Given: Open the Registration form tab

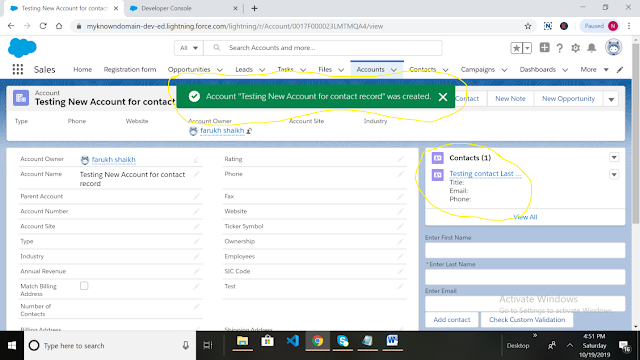Looking at the screenshot, I should click(x=130, y=69).
